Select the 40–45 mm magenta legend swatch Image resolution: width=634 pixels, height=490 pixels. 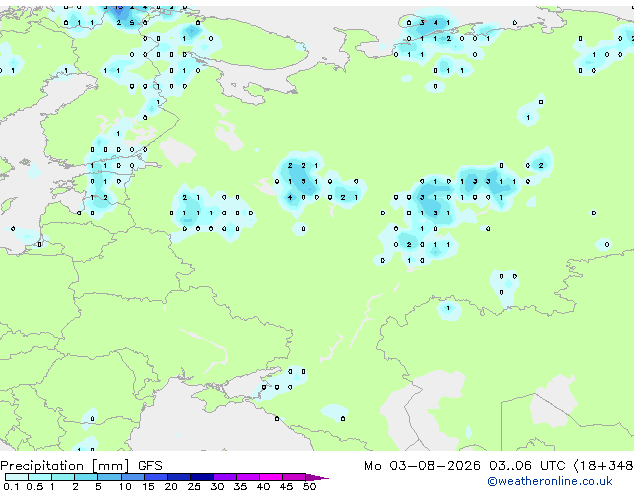click(271, 477)
